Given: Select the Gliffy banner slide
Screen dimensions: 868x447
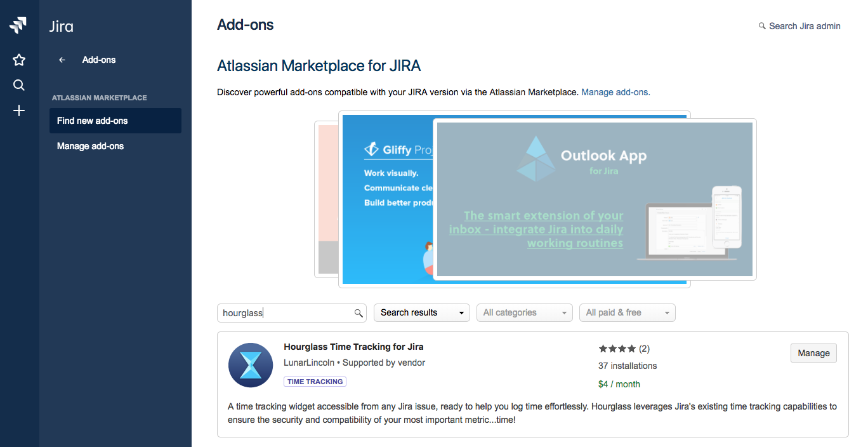Looking at the screenshot, I should 387,198.
